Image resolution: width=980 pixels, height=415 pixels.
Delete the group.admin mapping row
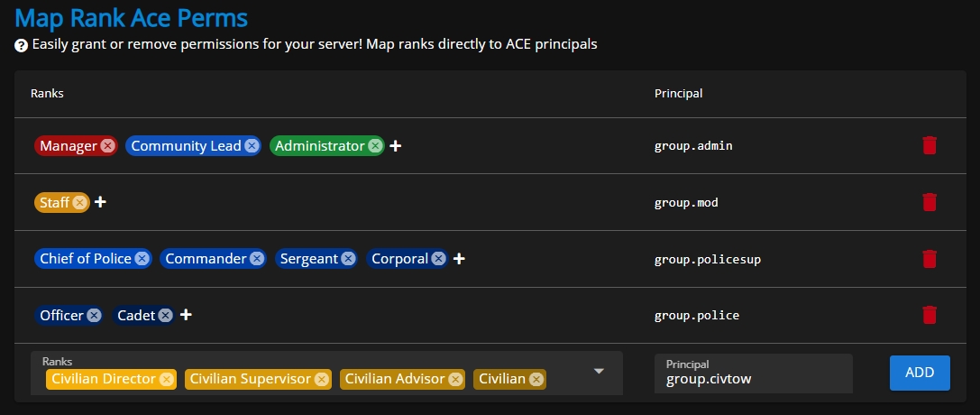point(930,145)
